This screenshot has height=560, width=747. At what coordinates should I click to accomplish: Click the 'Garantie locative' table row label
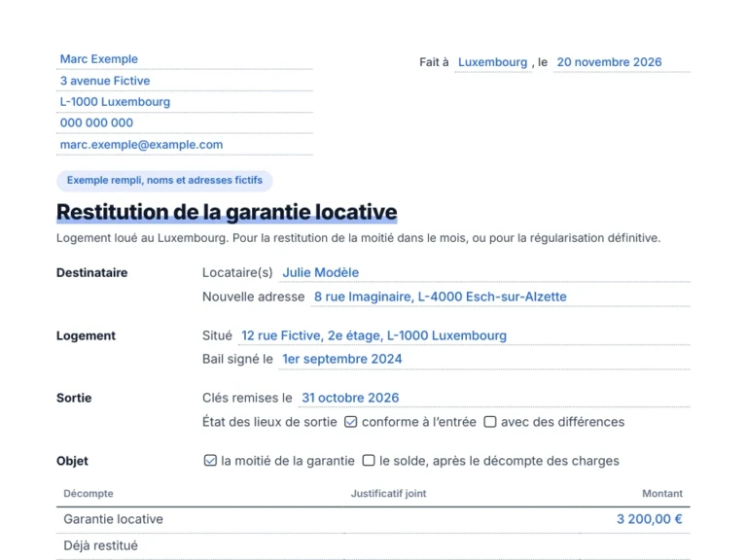point(114,519)
